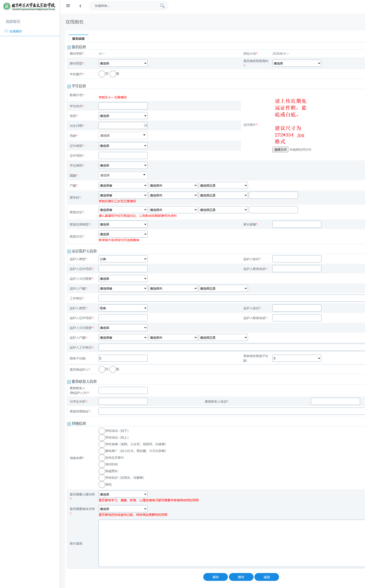Screen dimensions: 365x588
Task: Click the graduation cap icon beside 在线报名
Action: (x=6, y=31)
